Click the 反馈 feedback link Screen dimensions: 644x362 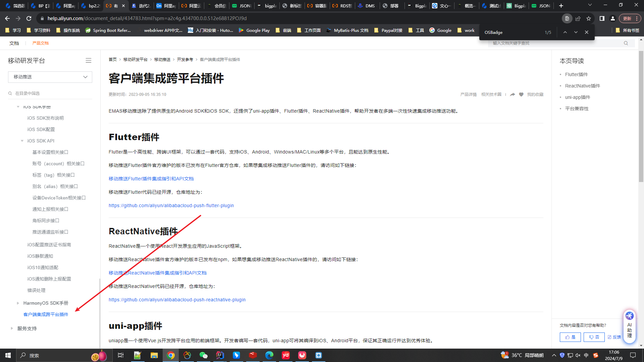[614, 337]
